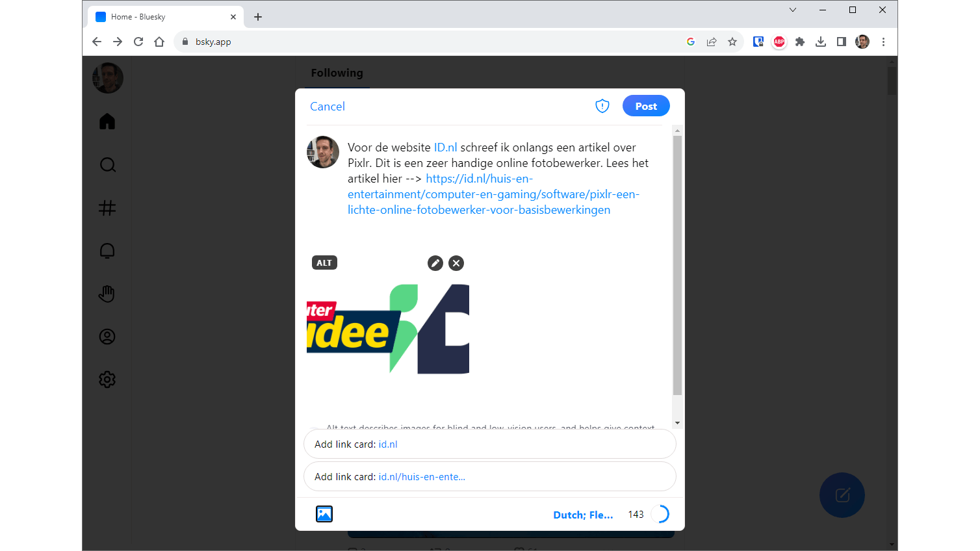This screenshot has height=551, width=980.
Task: Open the Adblock Plus extension
Action: (779, 42)
